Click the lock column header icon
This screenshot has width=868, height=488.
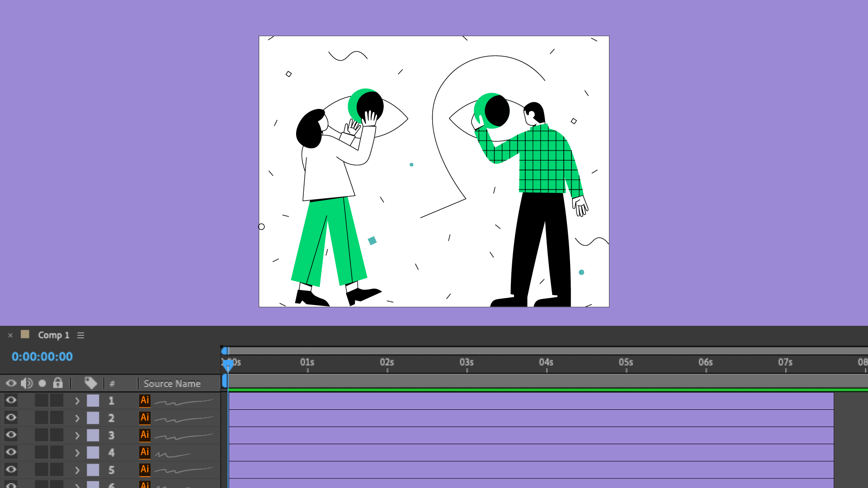[57, 383]
